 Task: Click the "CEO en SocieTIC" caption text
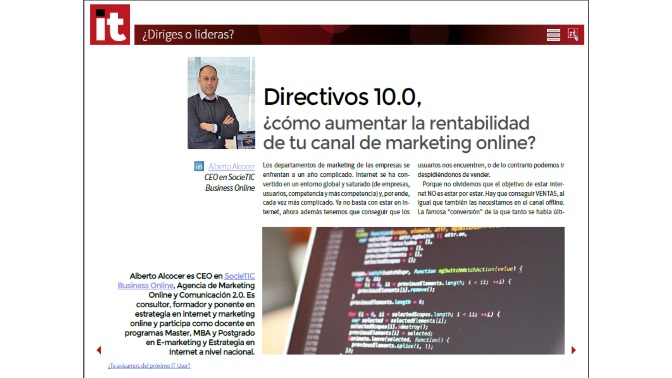[229, 177]
